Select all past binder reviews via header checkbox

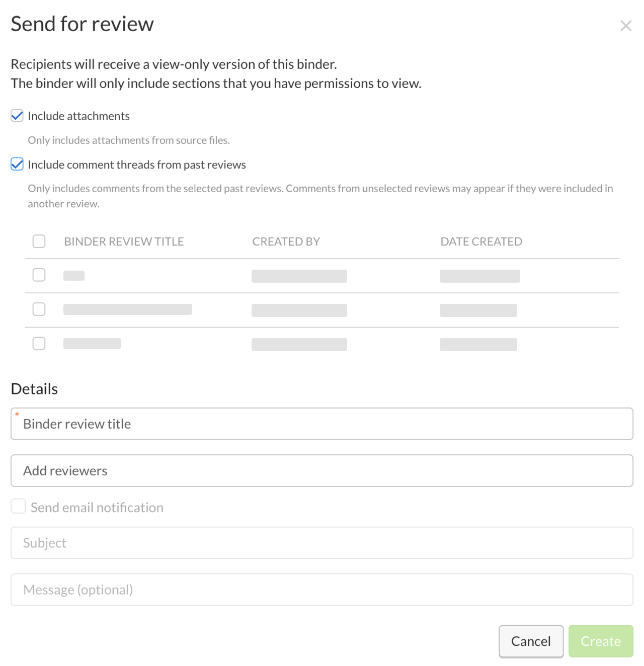click(39, 241)
